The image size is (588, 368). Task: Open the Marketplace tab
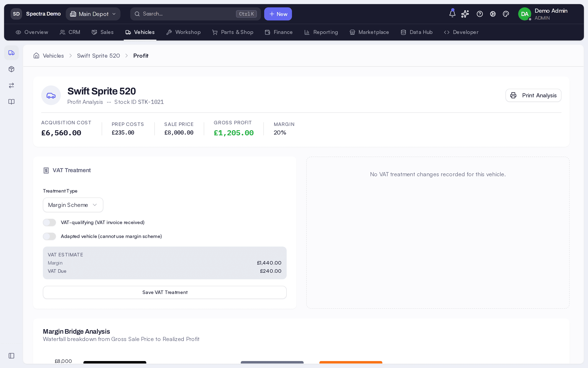point(369,32)
